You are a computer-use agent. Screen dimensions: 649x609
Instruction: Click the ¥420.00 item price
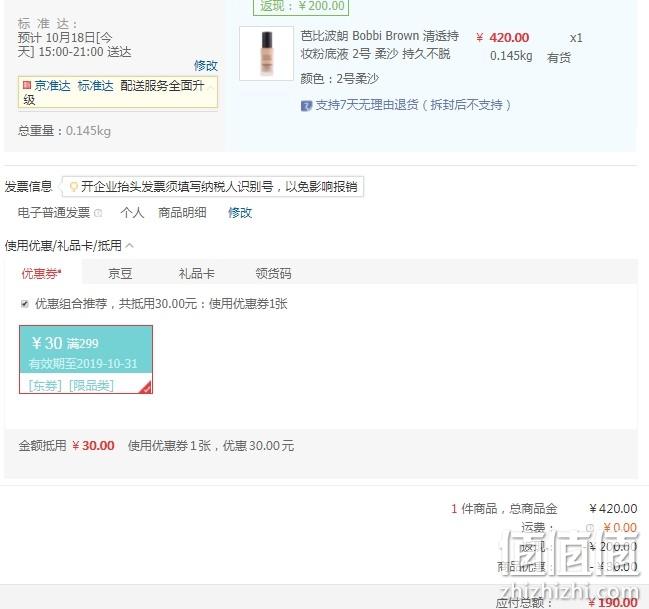[502, 38]
